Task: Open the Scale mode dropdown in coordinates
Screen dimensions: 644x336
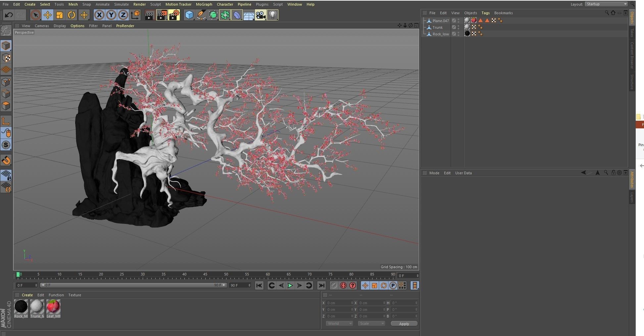Action: click(372, 323)
